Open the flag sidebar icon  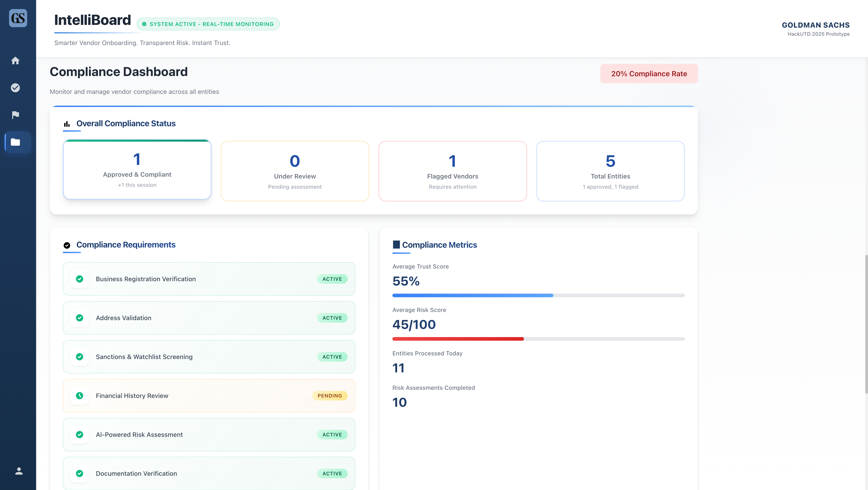16,115
